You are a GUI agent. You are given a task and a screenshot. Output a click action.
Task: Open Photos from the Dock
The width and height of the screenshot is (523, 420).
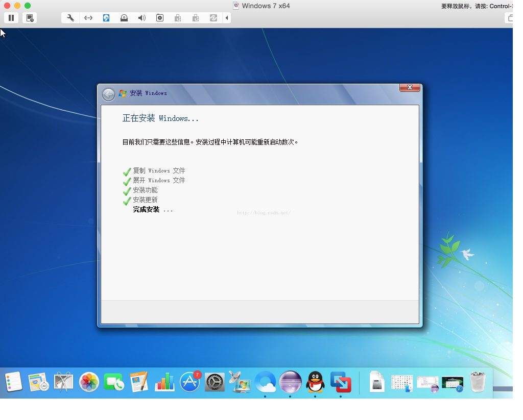click(x=89, y=382)
